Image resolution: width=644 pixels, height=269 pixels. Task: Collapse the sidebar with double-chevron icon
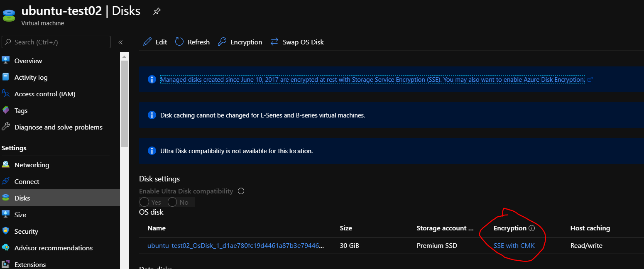tap(120, 42)
